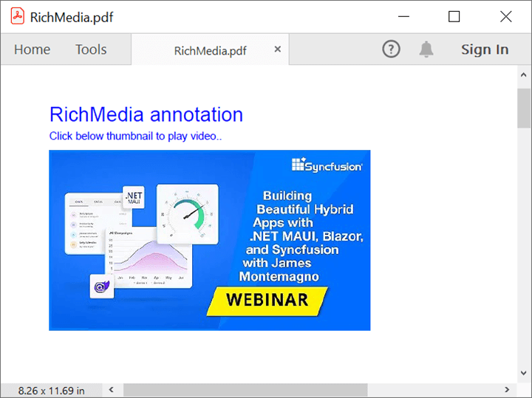This screenshot has width=532, height=398.
Task: Click the horizontal scrollbar left arrow
Action: pyautogui.click(x=112, y=390)
